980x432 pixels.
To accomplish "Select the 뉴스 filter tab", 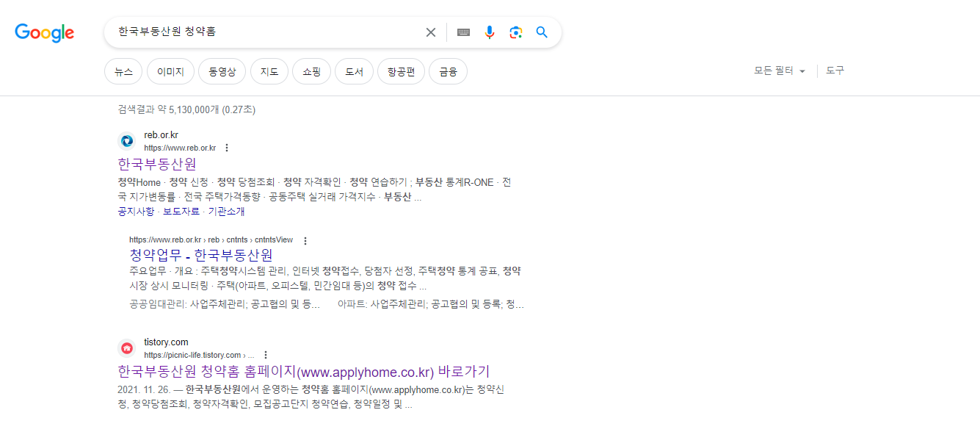I will tap(123, 72).
